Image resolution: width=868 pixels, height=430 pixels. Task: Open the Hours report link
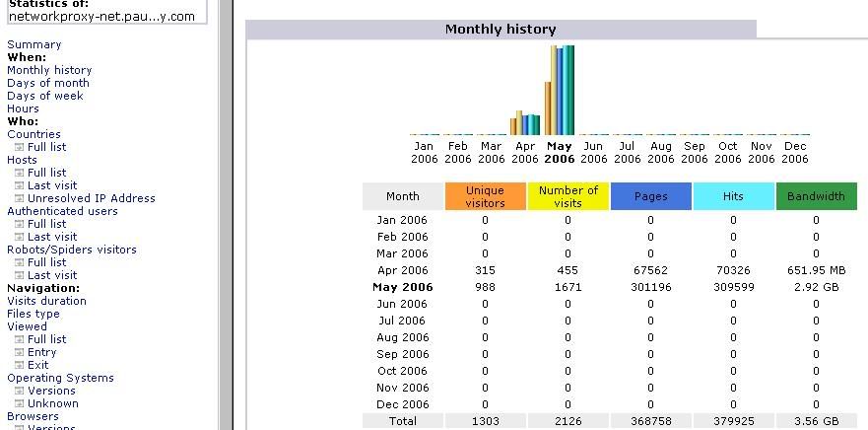point(24,108)
